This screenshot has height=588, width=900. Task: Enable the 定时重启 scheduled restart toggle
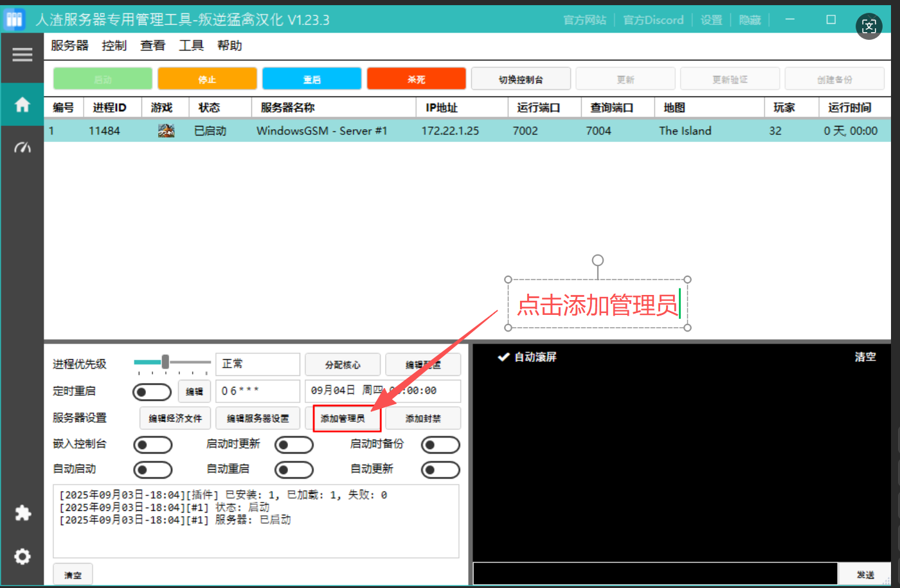pos(152,391)
